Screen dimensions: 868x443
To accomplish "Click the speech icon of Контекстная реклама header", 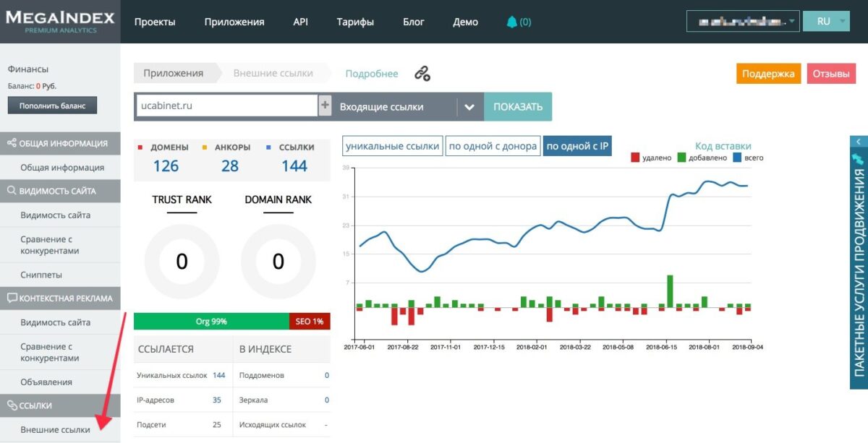I will click(x=12, y=298).
